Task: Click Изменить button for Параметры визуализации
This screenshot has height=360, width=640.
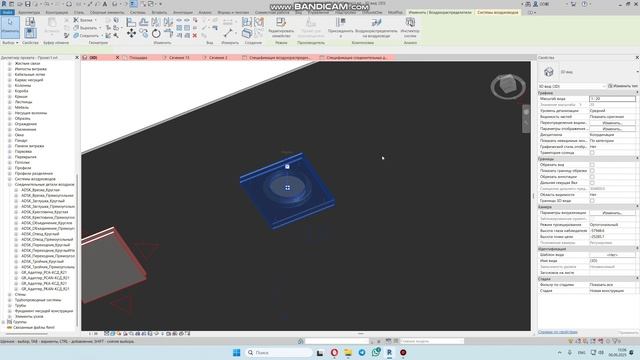Action: pos(612,213)
